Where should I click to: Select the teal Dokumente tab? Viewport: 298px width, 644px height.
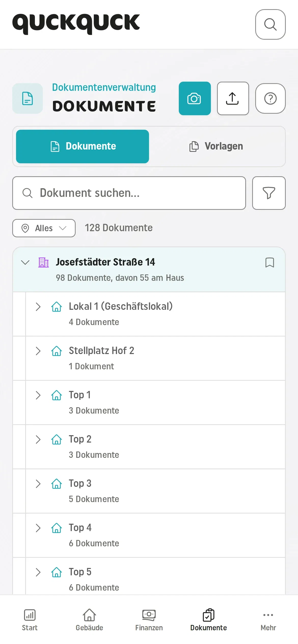83,147
